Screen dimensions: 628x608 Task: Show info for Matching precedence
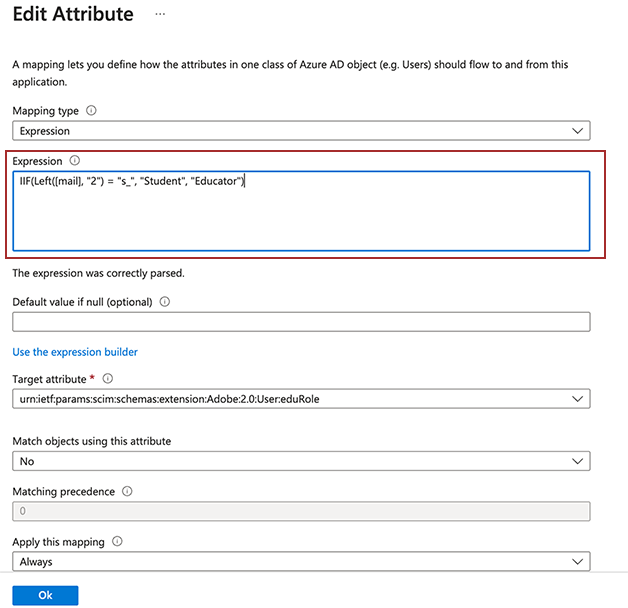click(125, 491)
